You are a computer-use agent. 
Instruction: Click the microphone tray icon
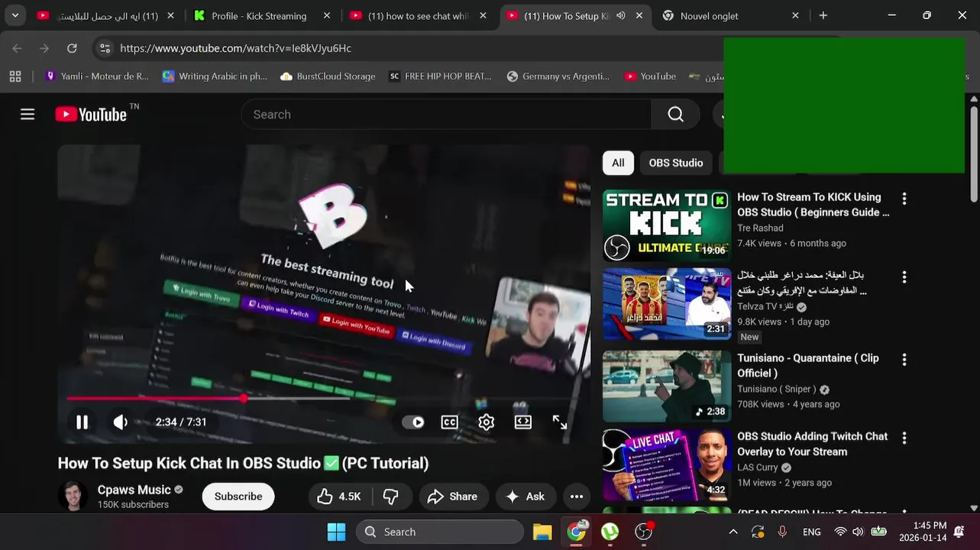(x=782, y=532)
